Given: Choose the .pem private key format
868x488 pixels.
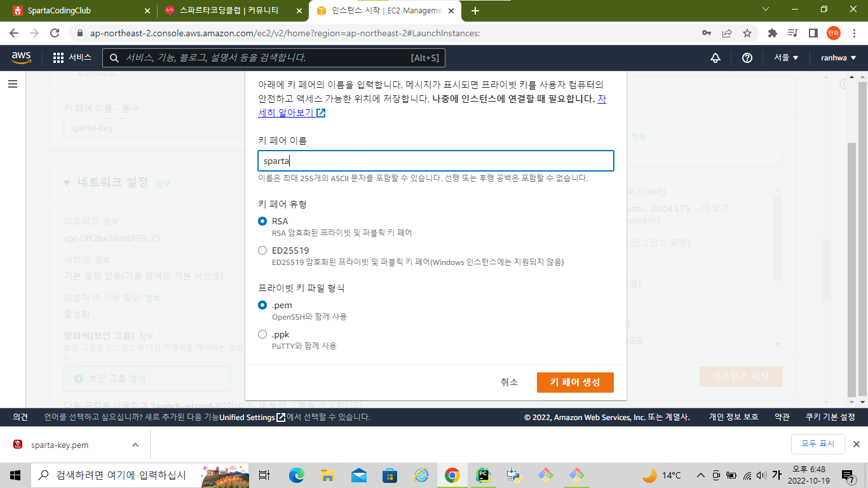Looking at the screenshot, I should coord(262,305).
